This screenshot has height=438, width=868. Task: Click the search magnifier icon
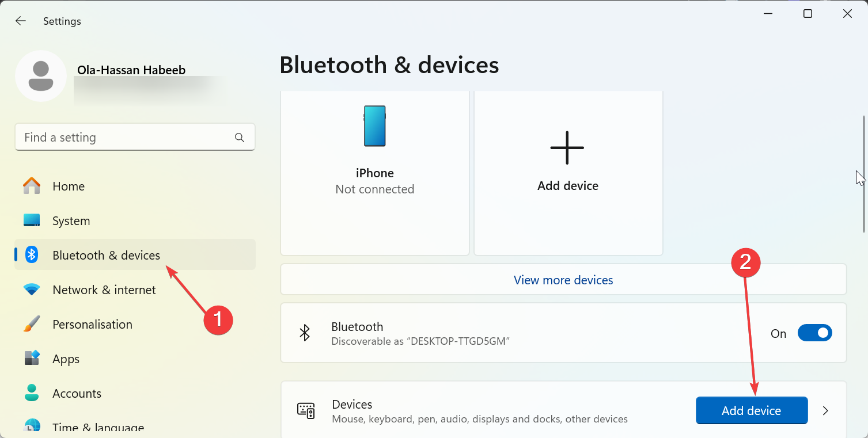(x=240, y=138)
